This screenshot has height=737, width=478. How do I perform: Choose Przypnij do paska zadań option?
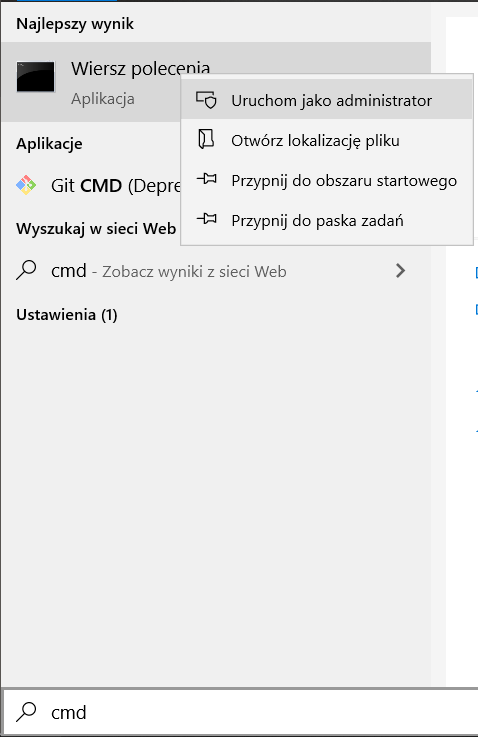coord(327,220)
